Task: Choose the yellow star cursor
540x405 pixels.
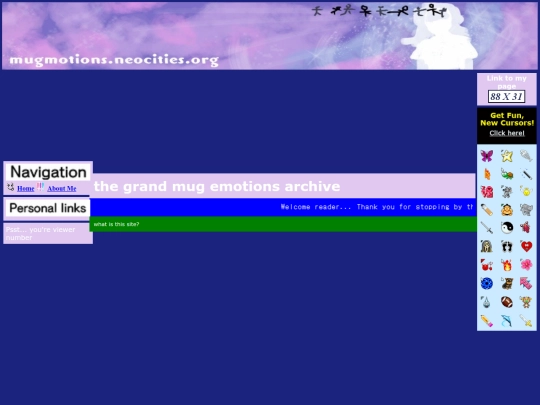Action: coord(507,156)
